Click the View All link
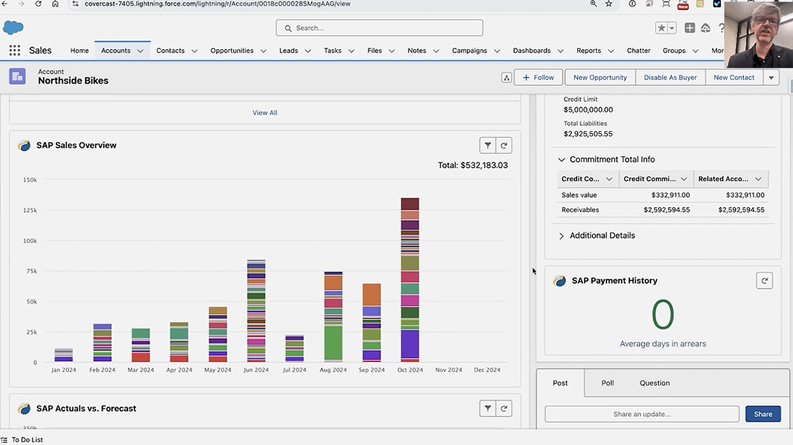The width and height of the screenshot is (793, 445). coord(265,113)
